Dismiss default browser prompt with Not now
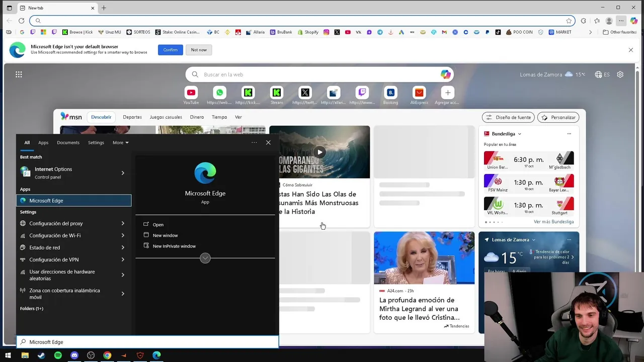644x362 pixels. [199, 50]
